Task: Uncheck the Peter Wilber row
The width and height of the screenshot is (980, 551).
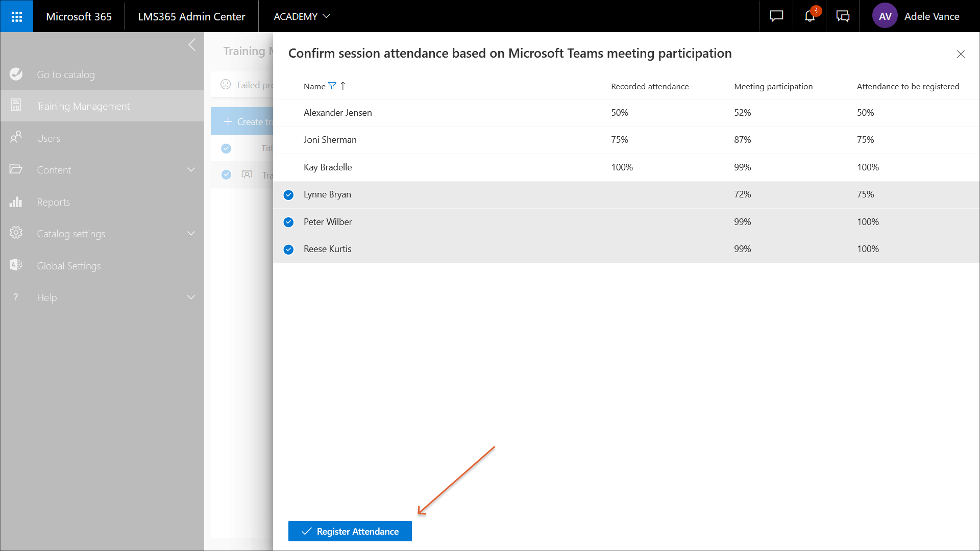Action: pyautogui.click(x=288, y=222)
